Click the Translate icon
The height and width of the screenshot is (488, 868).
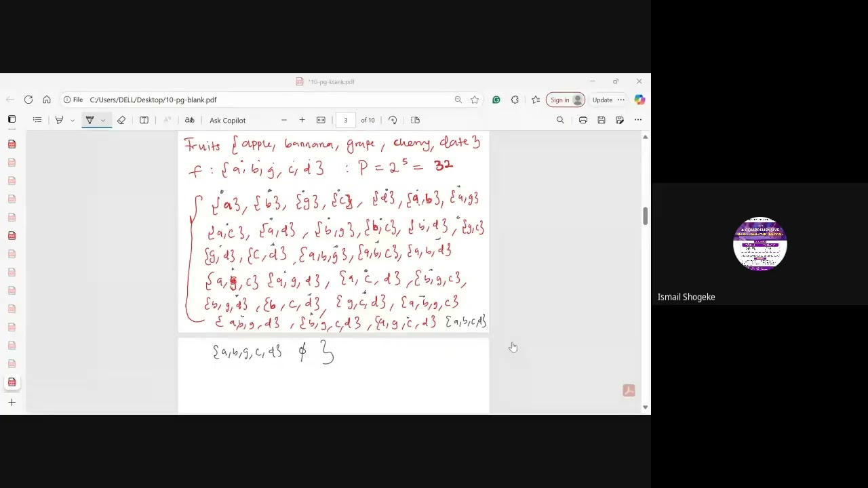pyautogui.click(x=189, y=120)
